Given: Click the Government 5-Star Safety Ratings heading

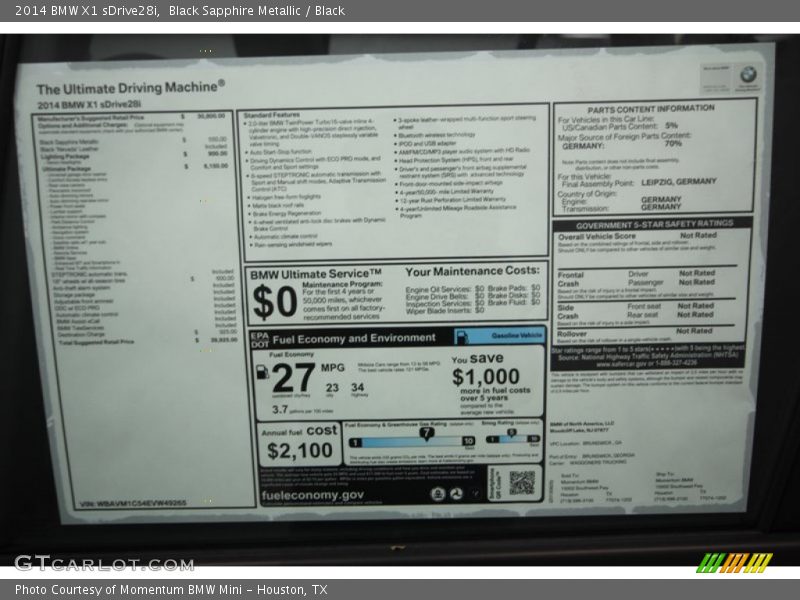Looking at the screenshot, I should 652,223.
